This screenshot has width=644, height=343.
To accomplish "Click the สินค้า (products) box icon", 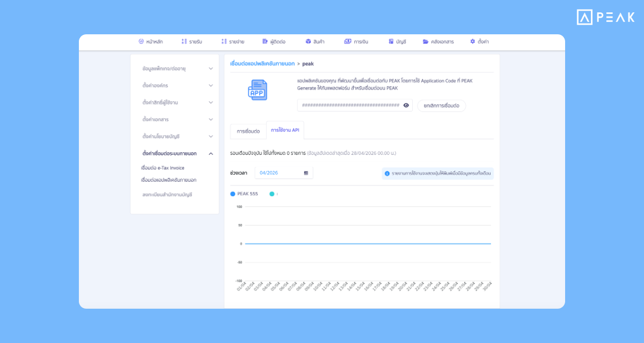I will [x=308, y=41].
